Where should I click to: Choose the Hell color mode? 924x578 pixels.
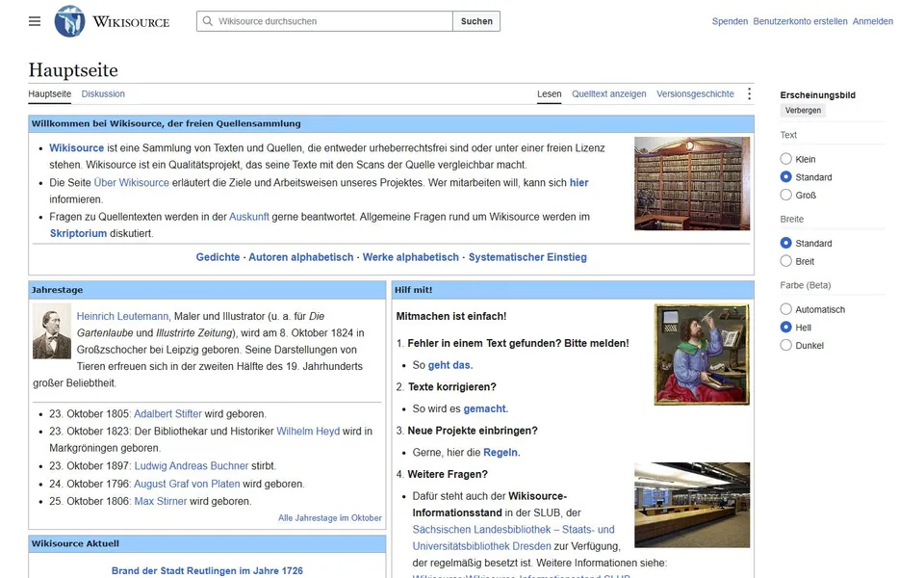[785, 327]
